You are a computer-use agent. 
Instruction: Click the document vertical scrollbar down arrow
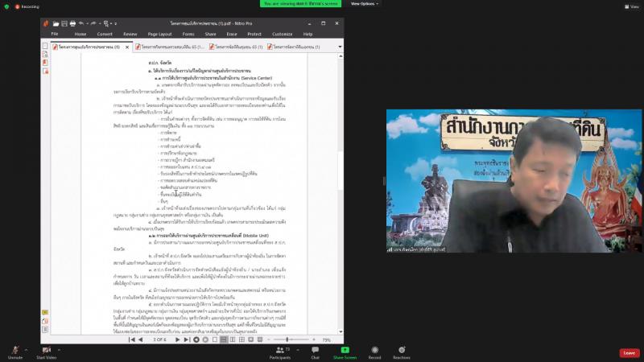point(340,331)
